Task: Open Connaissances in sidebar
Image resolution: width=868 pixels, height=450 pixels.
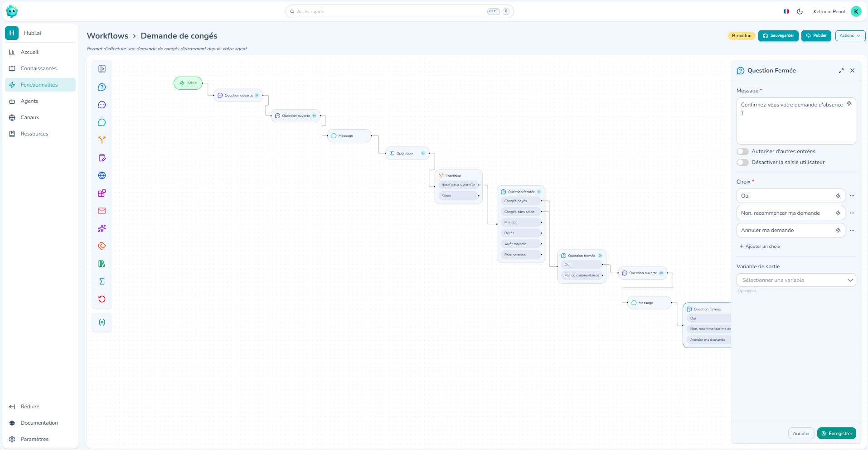Action: [x=40, y=68]
